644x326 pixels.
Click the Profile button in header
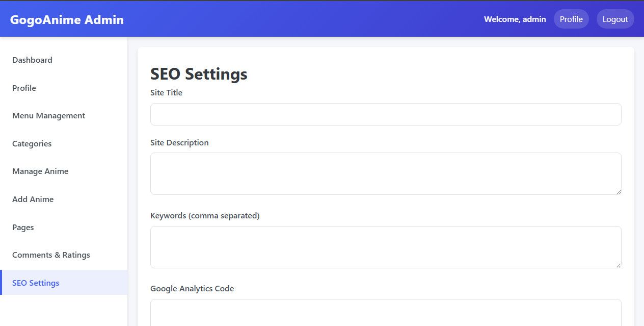(x=571, y=19)
